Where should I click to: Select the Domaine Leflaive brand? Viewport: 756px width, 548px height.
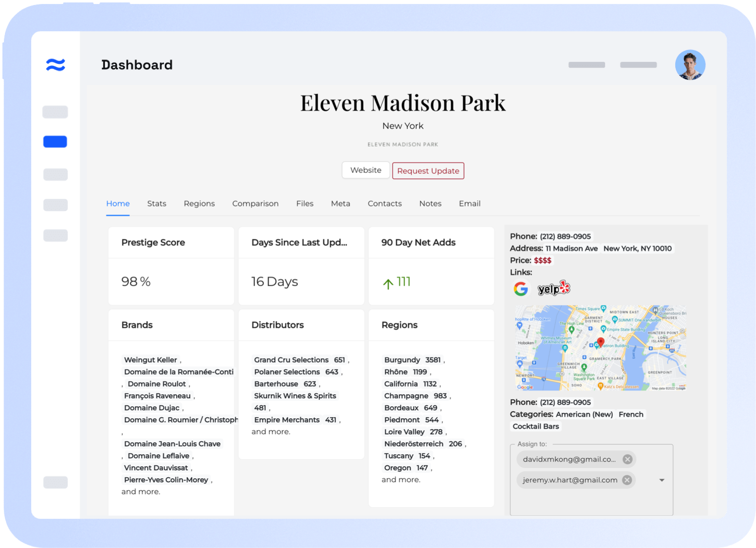(158, 456)
